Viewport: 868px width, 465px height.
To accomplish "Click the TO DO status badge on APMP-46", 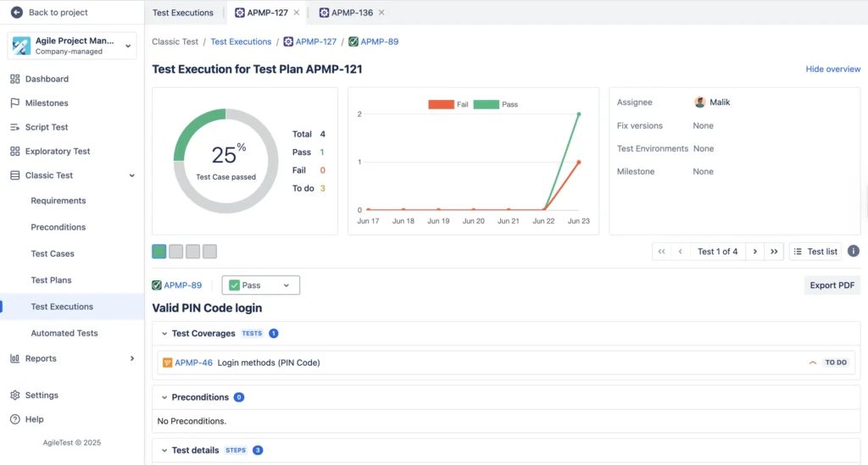I will (836, 363).
